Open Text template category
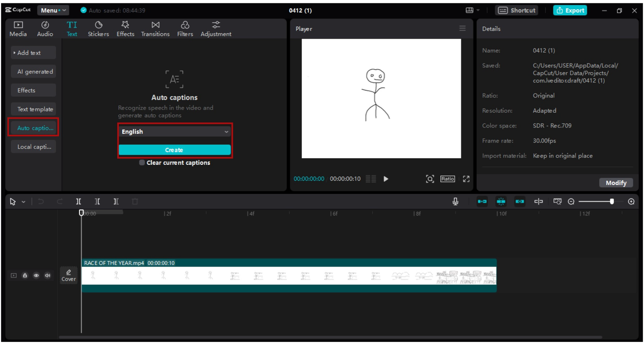Viewport: 644px width, 344px height. (33, 109)
